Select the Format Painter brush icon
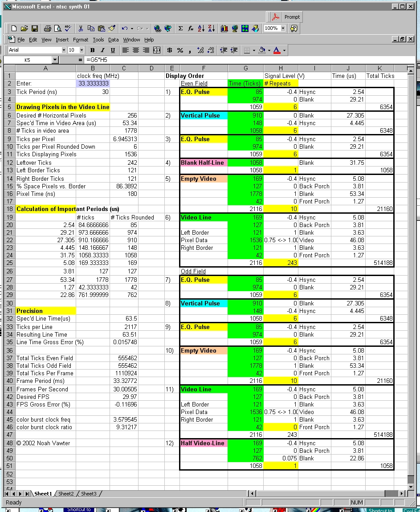 point(112,28)
